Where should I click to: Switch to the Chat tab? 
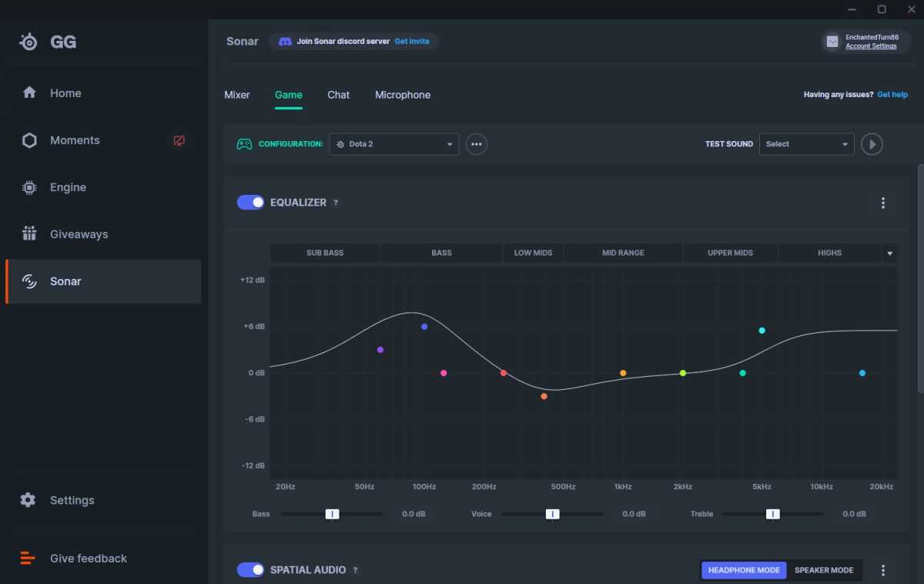tap(339, 95)
